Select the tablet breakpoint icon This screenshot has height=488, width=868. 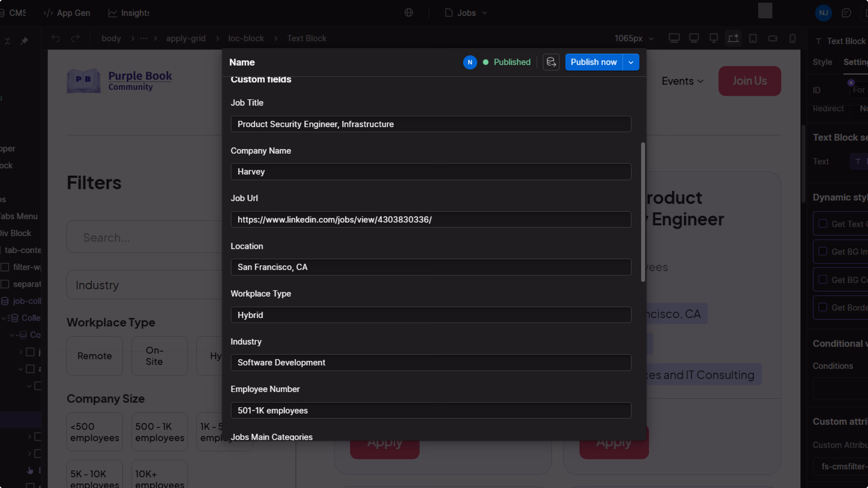[753, 38]
